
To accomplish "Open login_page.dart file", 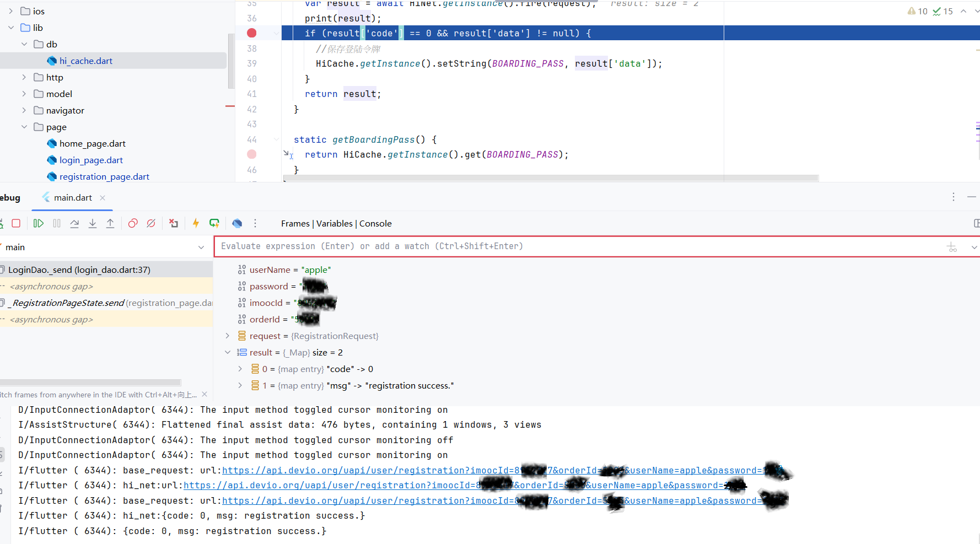I will click(x=91, y=160).
